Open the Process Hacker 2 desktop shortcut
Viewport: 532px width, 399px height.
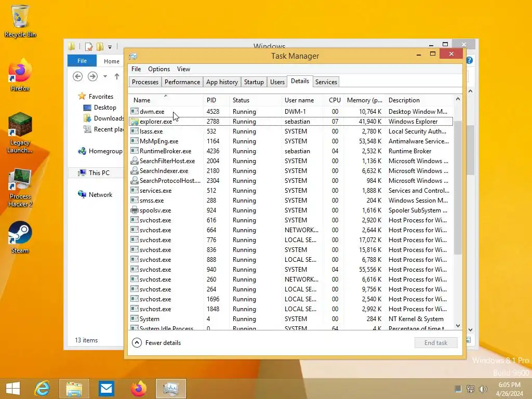pos(20,187)
